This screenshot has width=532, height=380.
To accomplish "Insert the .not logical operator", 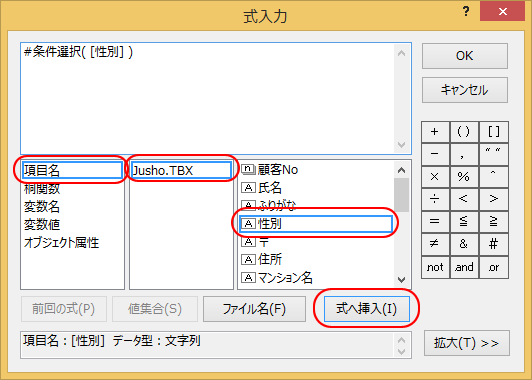I will (435, 267).
